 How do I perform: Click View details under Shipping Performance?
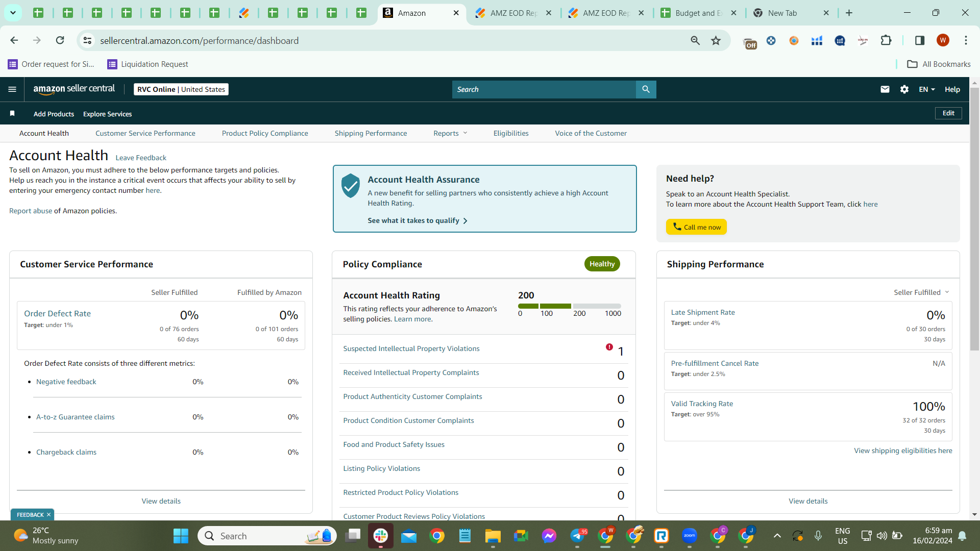point(808,501)
